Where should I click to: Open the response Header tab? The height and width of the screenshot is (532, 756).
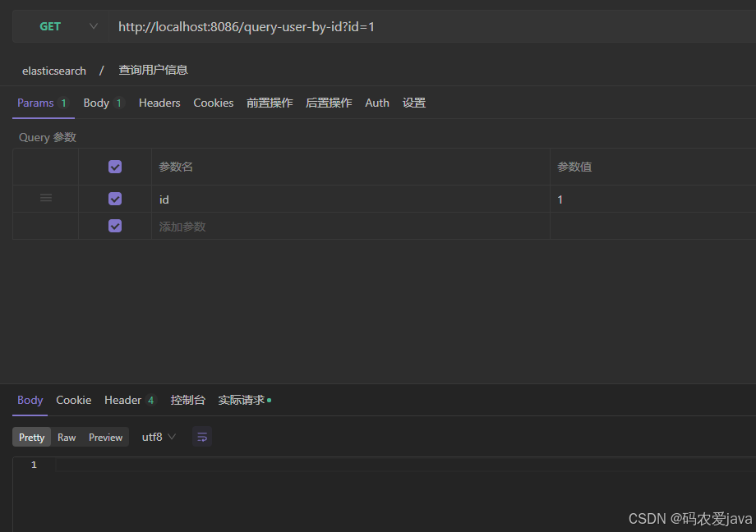pos(131,401)
